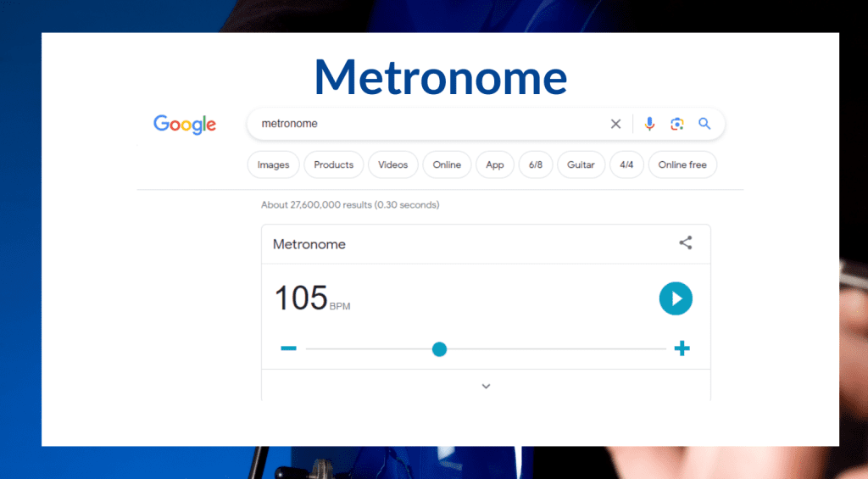Start the metronome with the play button
868x479 pixels.
676,298
